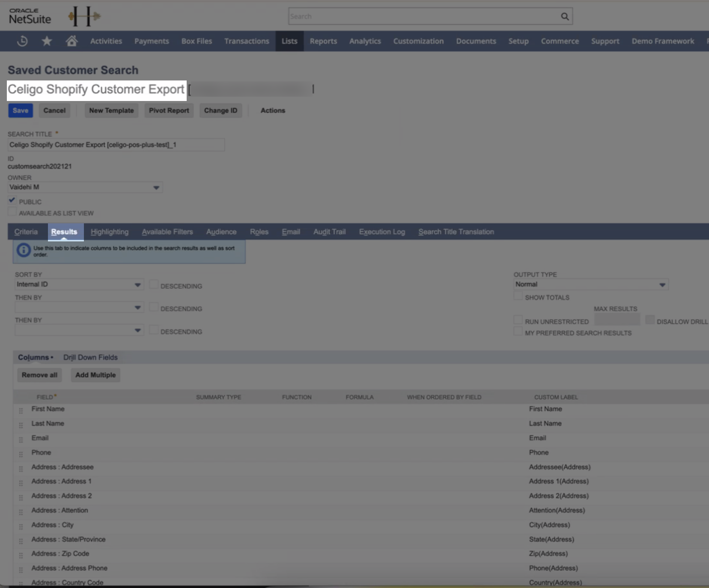709x588 pixels.
Task: Open the Search Title Translation tab
Action: [x=456, y=232]
